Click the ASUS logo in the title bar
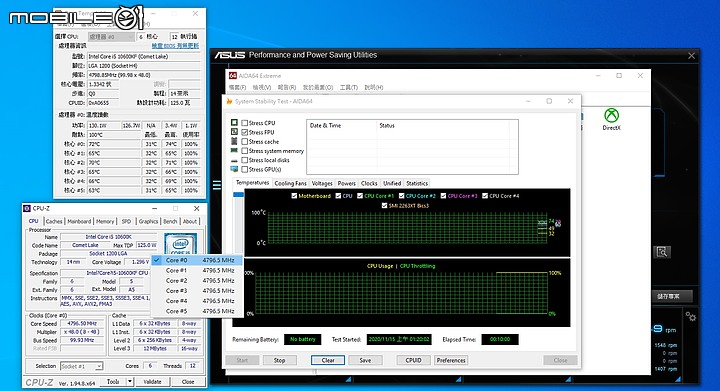 (x=230, y=55)
